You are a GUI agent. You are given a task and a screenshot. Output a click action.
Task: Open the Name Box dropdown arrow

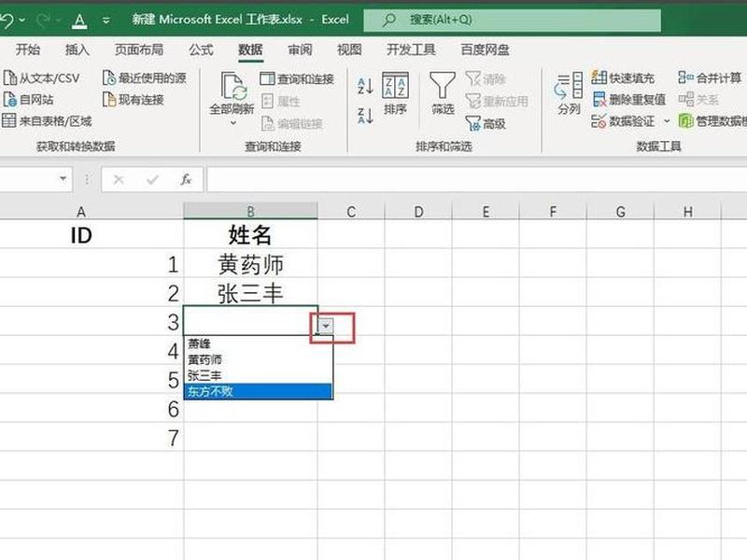click(63, 178)
